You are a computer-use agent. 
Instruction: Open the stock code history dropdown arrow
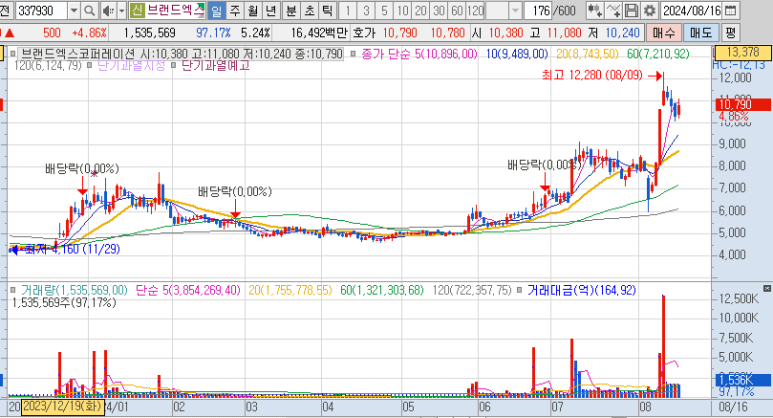[x=73, y=10]
